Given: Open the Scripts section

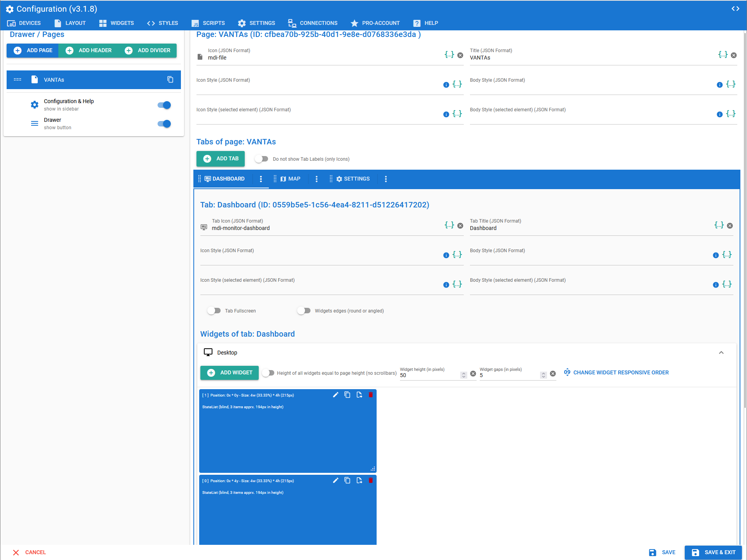Looking at the screenshot, I should pyautogui.click(x=208, y=23).
